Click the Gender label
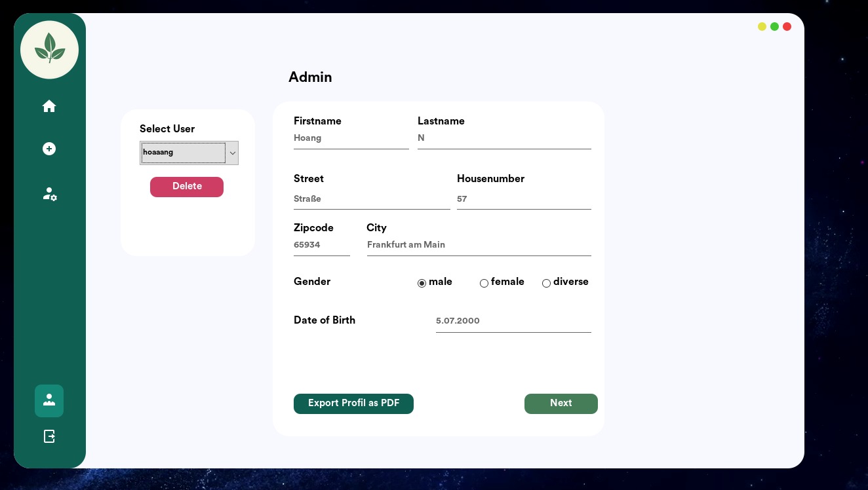Image resolution: width=868 pixels, height=490 pixels. [312, 282]
